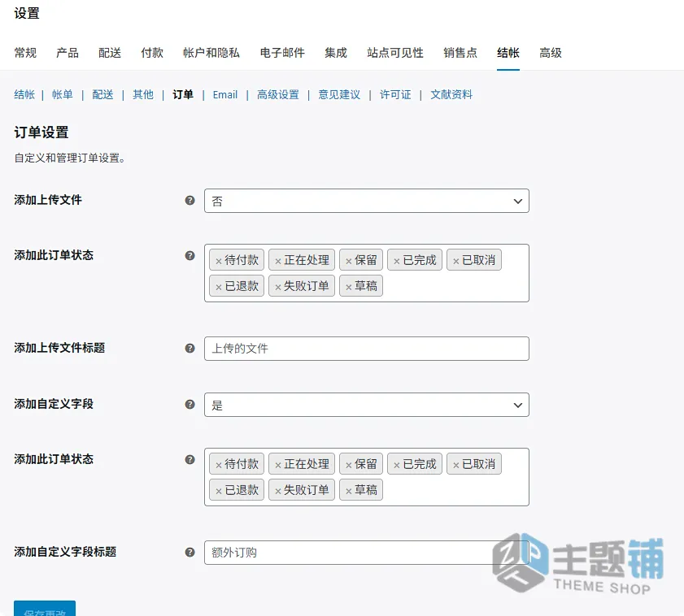Open the 文献资料 link

point(451,94)
